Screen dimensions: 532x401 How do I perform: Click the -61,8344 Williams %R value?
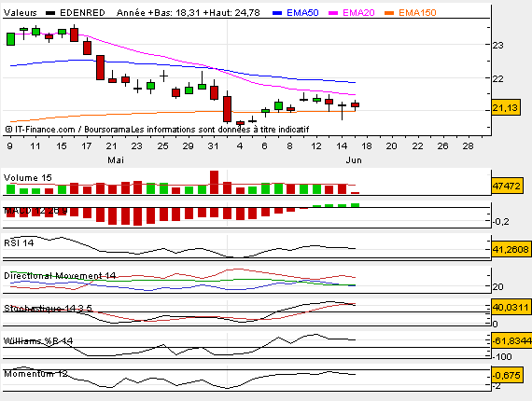coord(511,340)
